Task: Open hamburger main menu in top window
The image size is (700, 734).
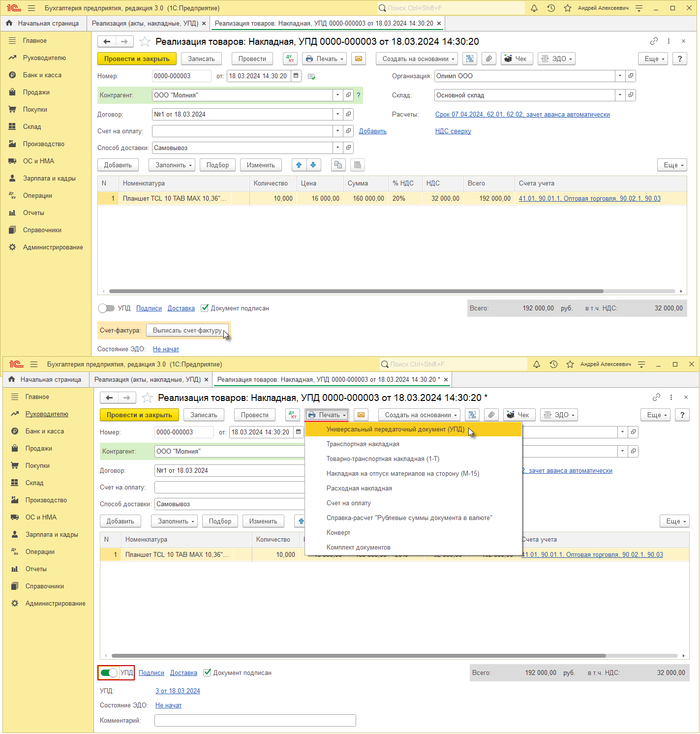Action: point(31,8)
